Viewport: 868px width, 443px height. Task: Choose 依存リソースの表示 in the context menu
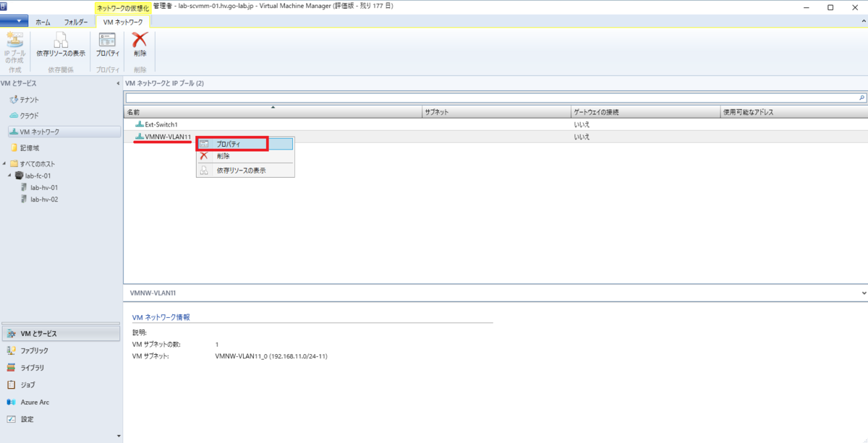[x=244, y=171]
